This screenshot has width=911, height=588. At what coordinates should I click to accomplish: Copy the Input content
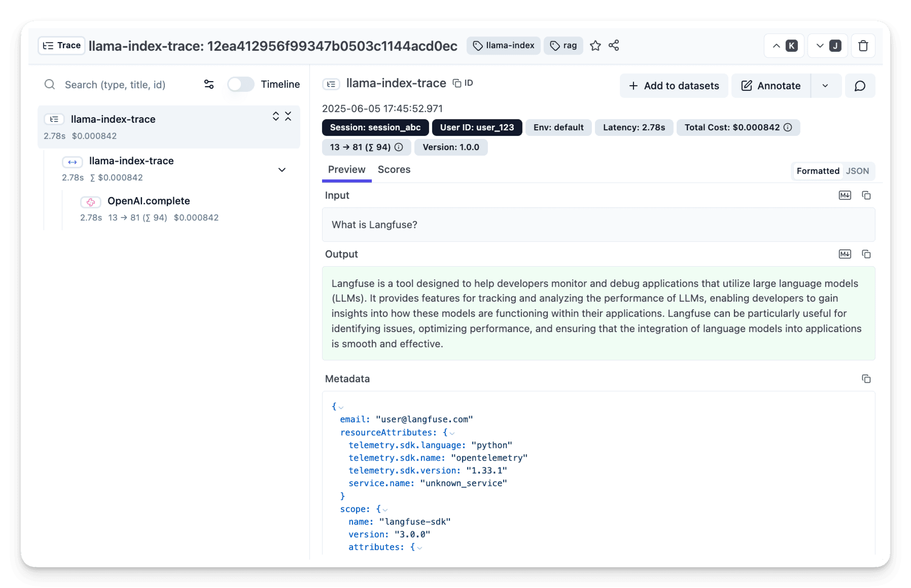pyautogui.click(x=866, y=196)
